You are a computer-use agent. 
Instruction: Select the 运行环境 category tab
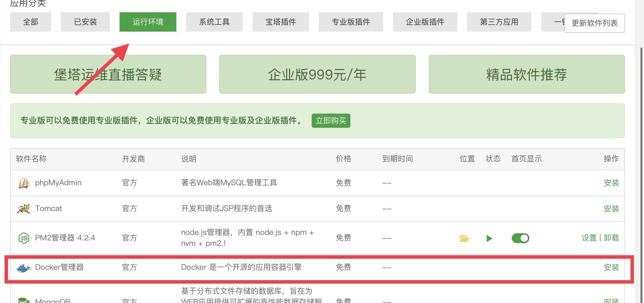click(148, 22)
